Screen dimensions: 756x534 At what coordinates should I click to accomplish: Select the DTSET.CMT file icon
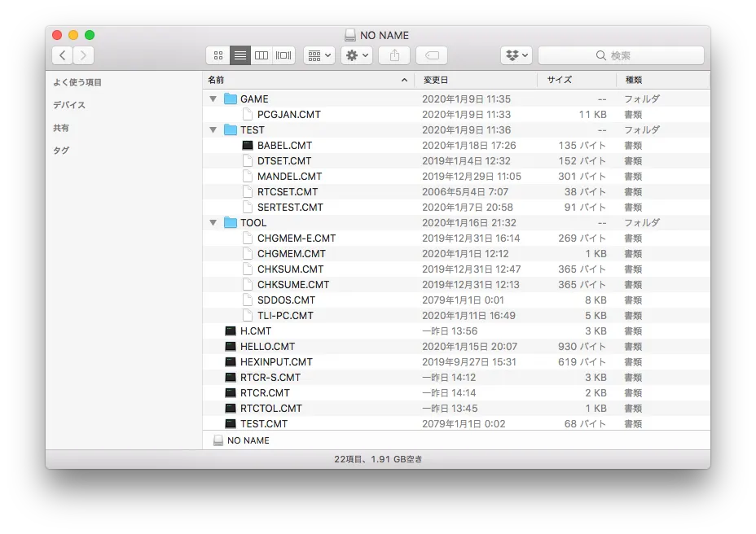(x=248, y=160)
